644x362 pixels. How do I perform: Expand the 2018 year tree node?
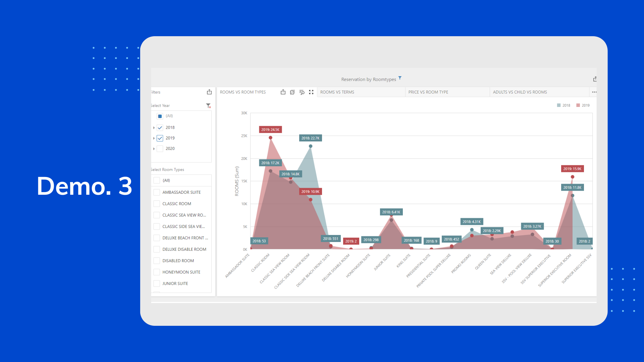[154, 128]
